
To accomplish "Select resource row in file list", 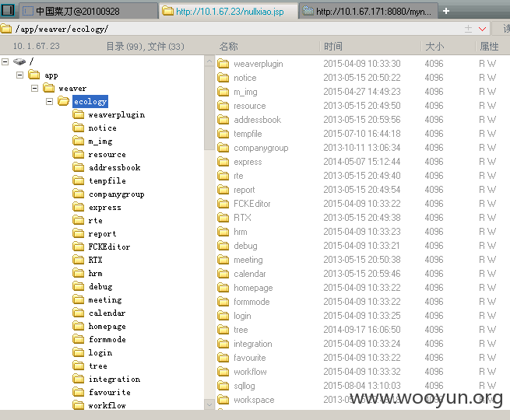I will [x=363, y=106].
